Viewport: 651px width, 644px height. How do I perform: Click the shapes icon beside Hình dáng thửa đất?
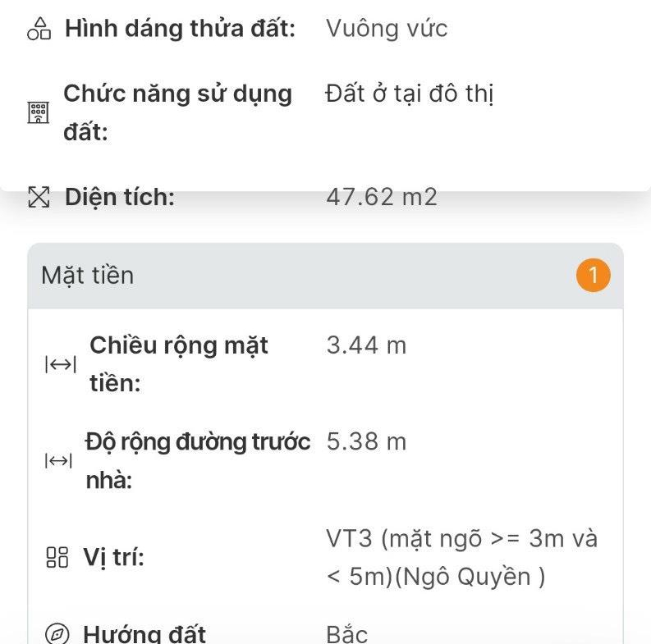(x=39, y=29)
